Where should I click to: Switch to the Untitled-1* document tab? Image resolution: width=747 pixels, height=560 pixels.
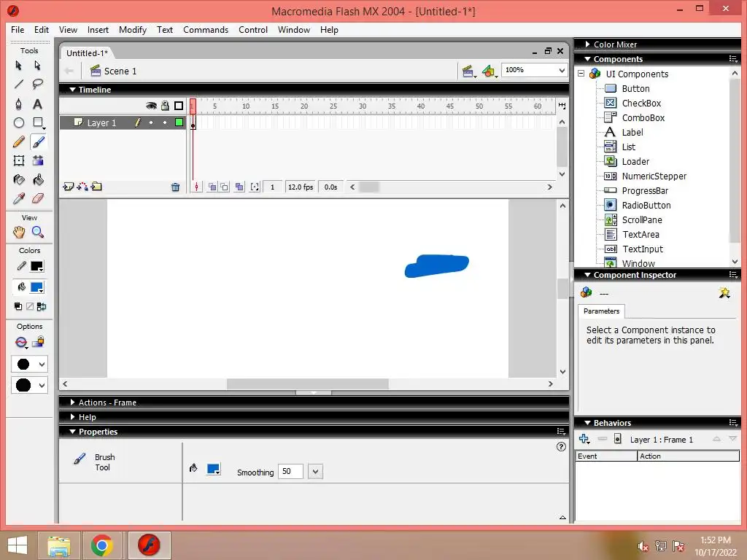[88, 52]
